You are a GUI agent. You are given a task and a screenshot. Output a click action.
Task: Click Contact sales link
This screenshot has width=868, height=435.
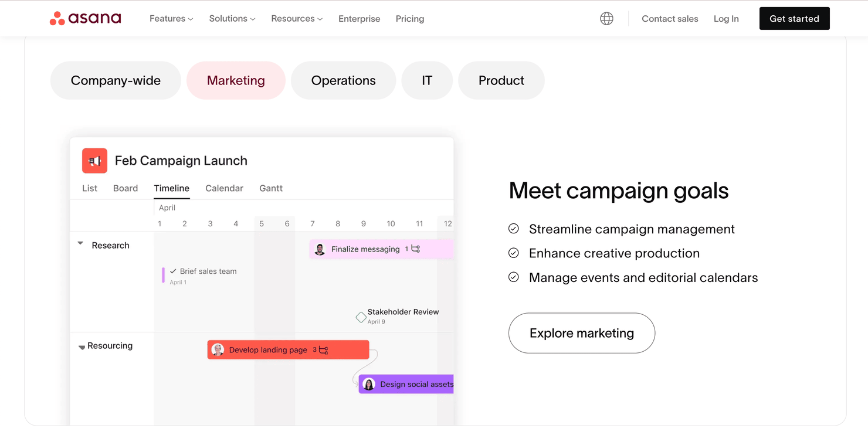click(x=670, y=19)
